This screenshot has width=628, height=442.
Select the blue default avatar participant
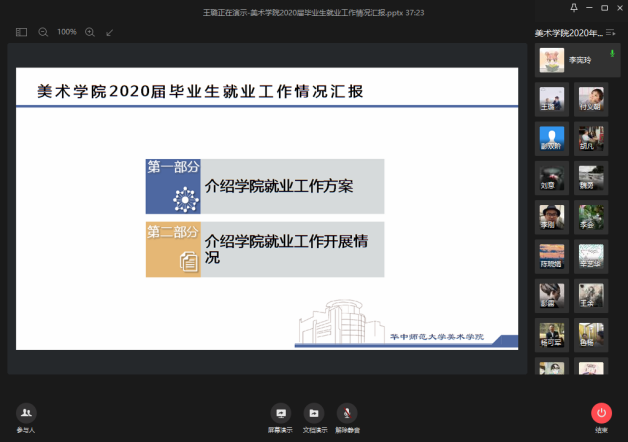(550, 137)
